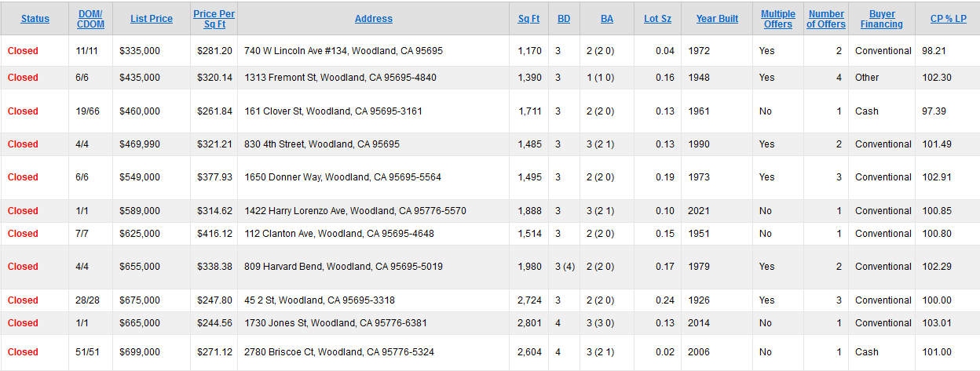Sort by CP % LP header
Image resolution: width=980 pixels, height=371 pixels.
[x=949, y=19]
